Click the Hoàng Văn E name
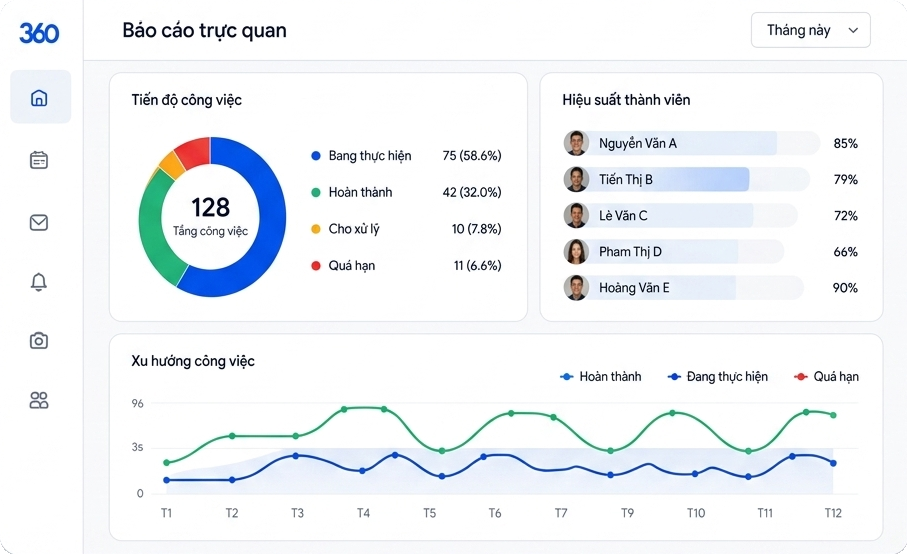Screen dimensions: 907x554 click(x=634, y=288)
